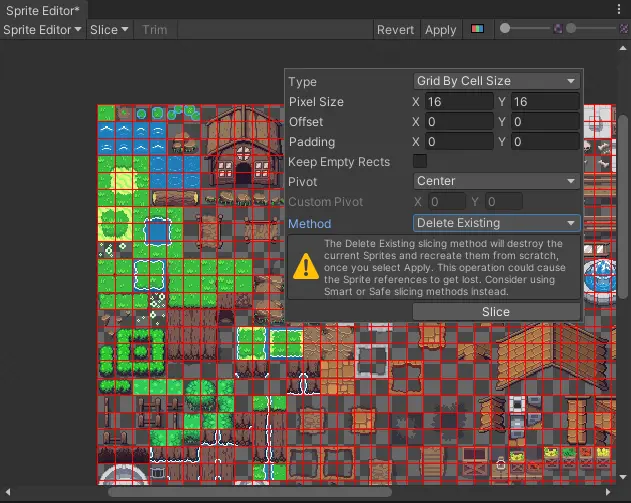Click the Keep Empty Rects label

pyautogui.click(x=339, y=162)
